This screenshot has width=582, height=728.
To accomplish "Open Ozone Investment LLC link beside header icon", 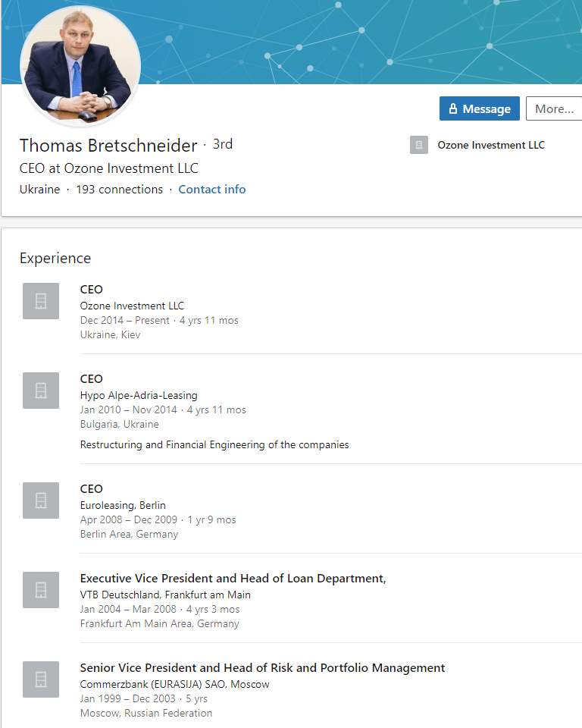I will tap(491, 145).
